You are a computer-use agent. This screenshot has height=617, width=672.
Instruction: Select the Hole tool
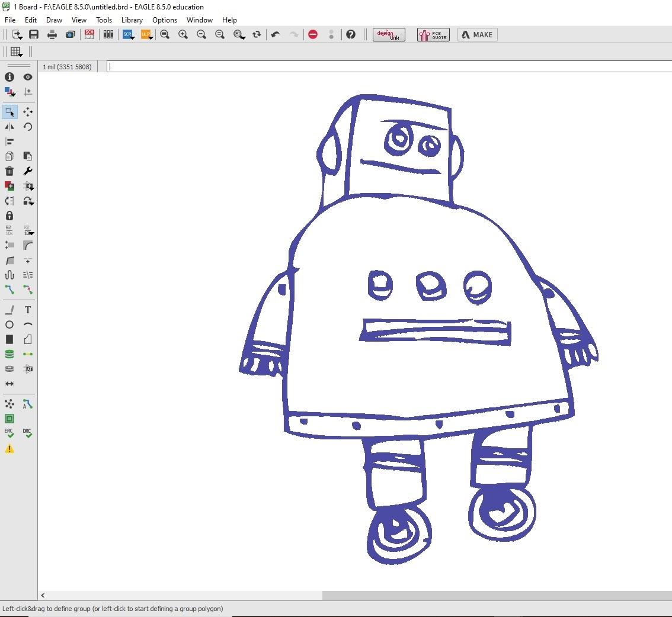pos(9,369)
